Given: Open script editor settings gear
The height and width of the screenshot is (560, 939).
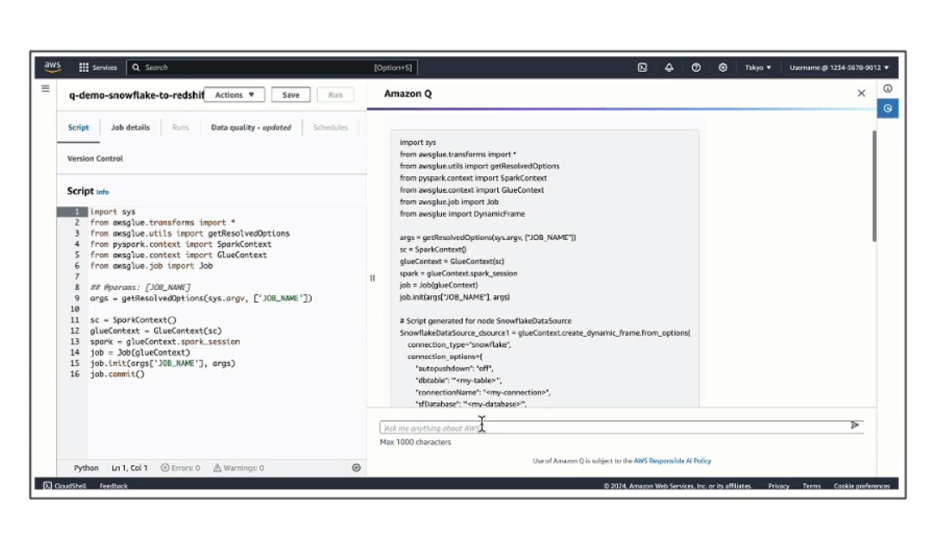Looking at the screenshot, I should [x=356, y=468].
